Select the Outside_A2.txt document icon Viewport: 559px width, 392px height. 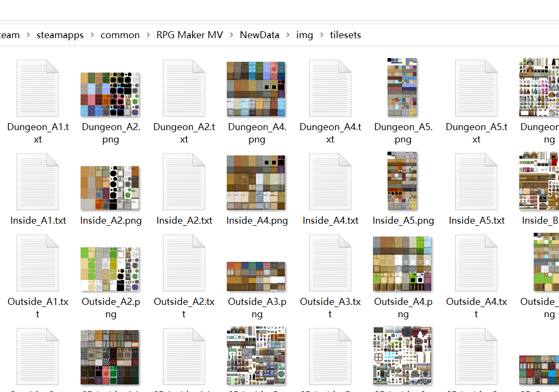click(x=184, y=263)
